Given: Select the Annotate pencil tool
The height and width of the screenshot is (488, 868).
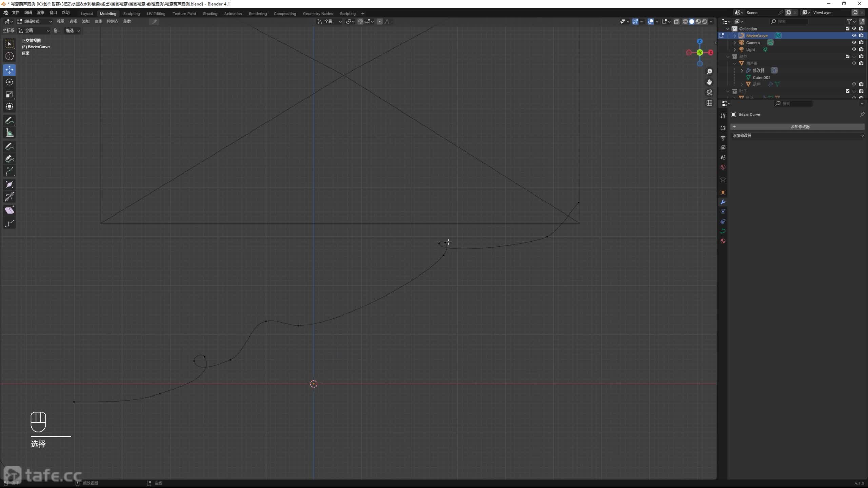Looking at the screenshot, I should click(x=9, y=121).
